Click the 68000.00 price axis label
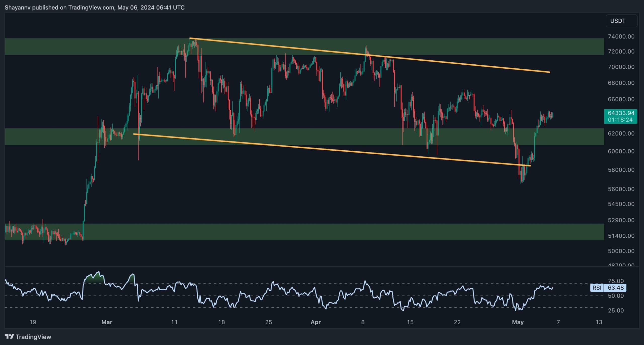The width and height of the screenshot is (644, 345). tap(621, 83)
